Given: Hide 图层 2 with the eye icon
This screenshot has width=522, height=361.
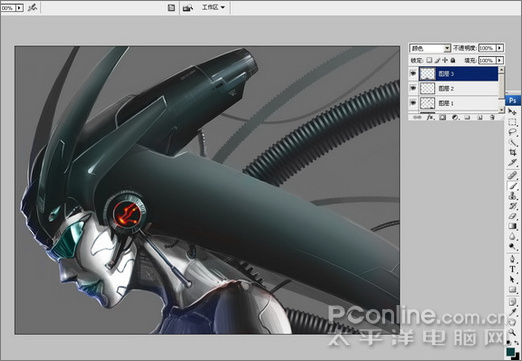Looking at the screenshot, I should [413, 88].
